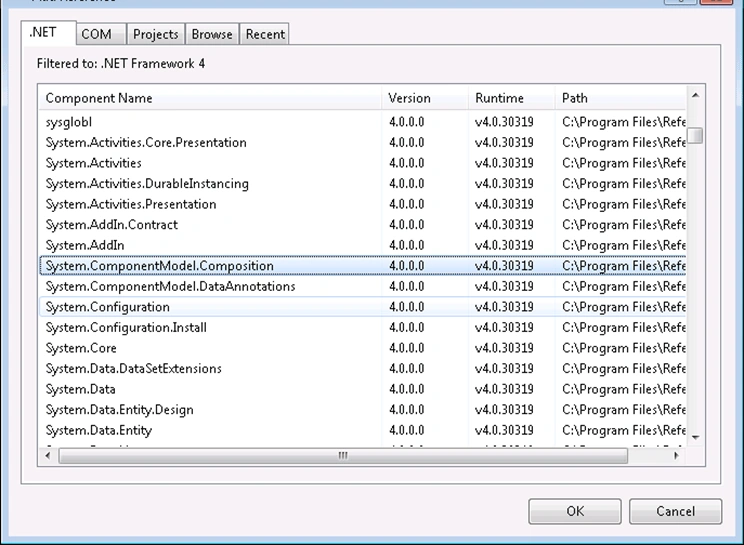The height and width of the screenshot is (545, 744).
Task: Select the sysglobl component row
Action: pyautogui.click(x=363, y=122)
